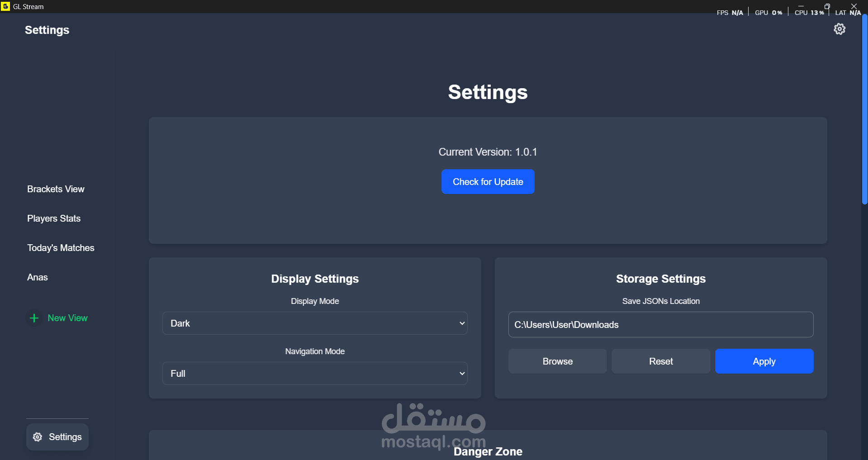The height and width of the screenshot is (460, 868).
Task: Open the Navigation Mode dropdown showing Full
Action: (315, 374)
